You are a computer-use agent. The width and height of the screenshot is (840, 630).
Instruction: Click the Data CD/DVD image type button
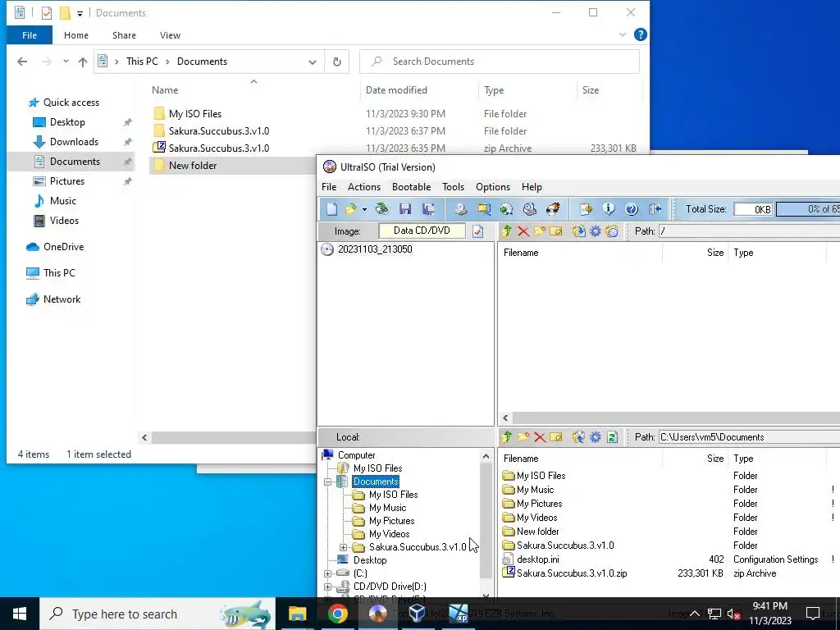[x=422, y=231]
